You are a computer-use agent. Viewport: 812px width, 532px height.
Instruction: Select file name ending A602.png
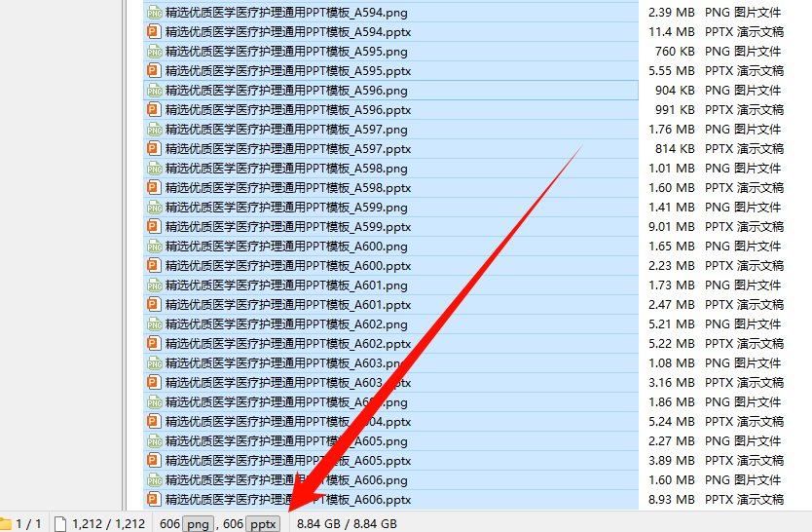point(286,324)
